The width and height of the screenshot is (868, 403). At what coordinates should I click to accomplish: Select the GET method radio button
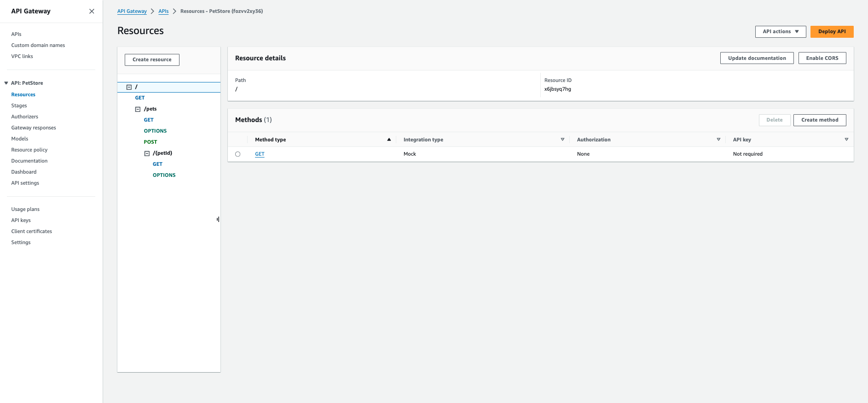pyautogui.click(x=238, y=154)
